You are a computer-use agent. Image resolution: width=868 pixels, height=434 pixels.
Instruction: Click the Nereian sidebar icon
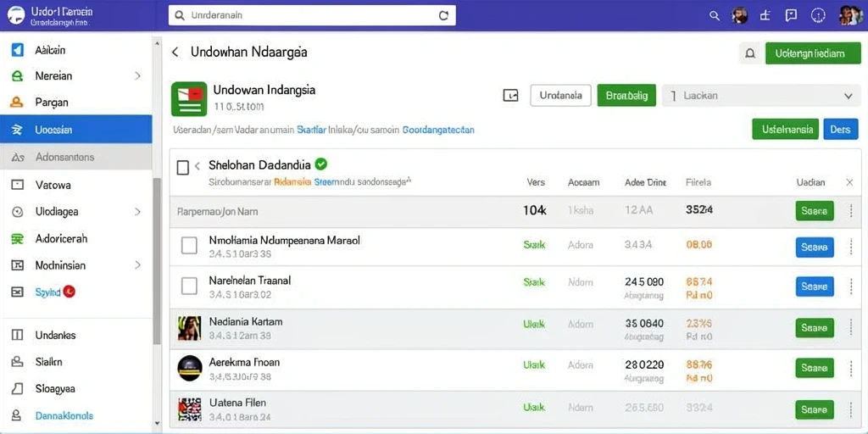tap(18, 75)
